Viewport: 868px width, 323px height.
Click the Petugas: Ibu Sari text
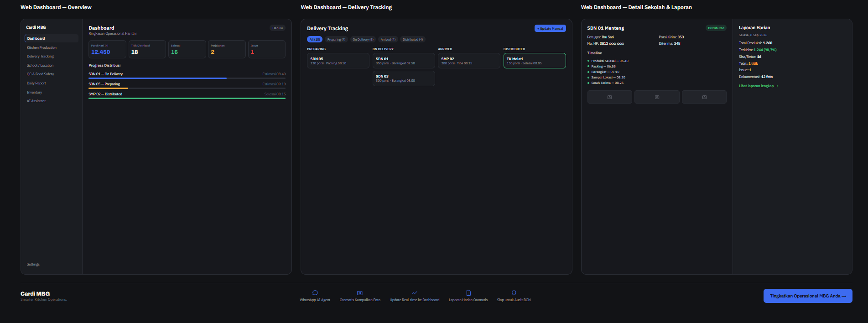tap(600, 37)
